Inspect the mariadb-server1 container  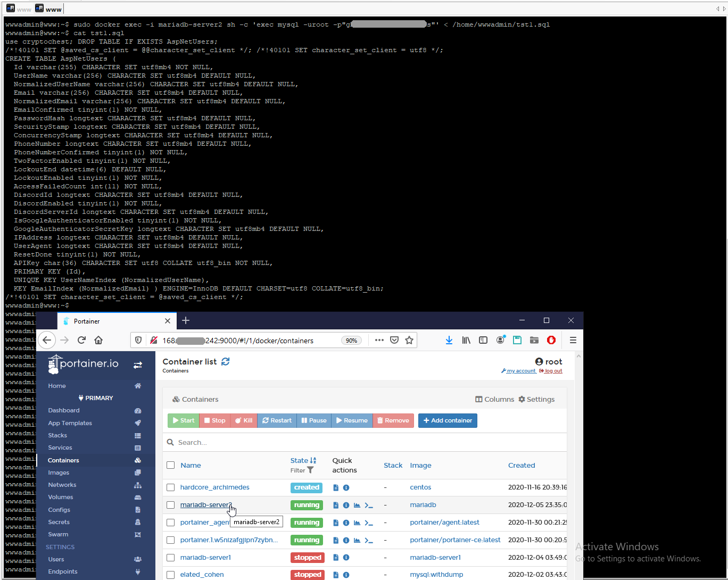pyautogui.click(x=346, y=558)
